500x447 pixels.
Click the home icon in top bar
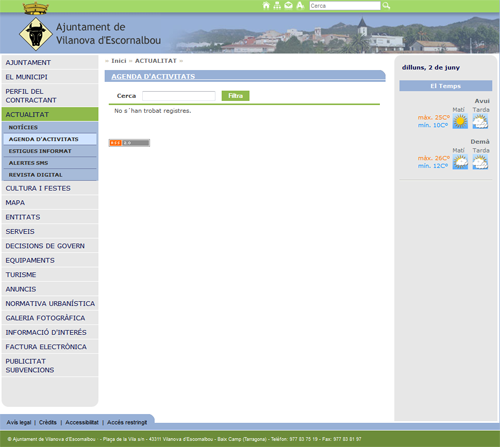click(266, 5)
